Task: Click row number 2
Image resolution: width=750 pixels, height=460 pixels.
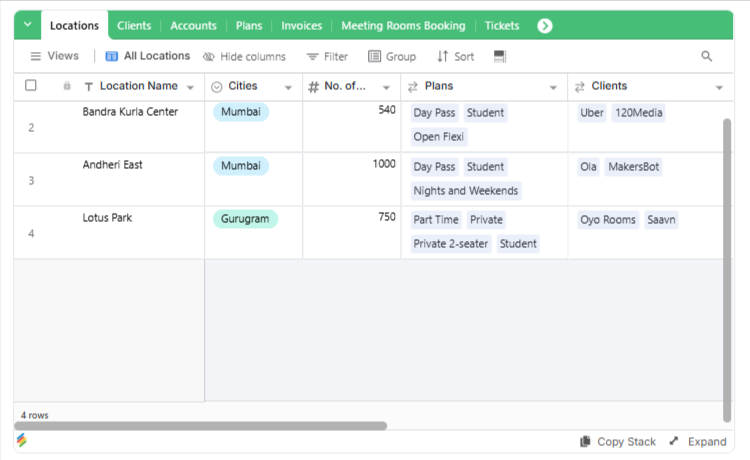Action: coord(31,128)
